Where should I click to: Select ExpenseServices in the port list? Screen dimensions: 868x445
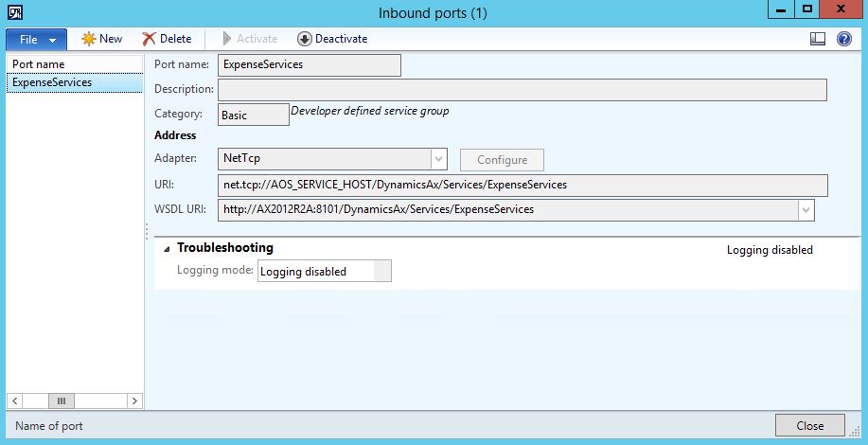pos(75,82)
